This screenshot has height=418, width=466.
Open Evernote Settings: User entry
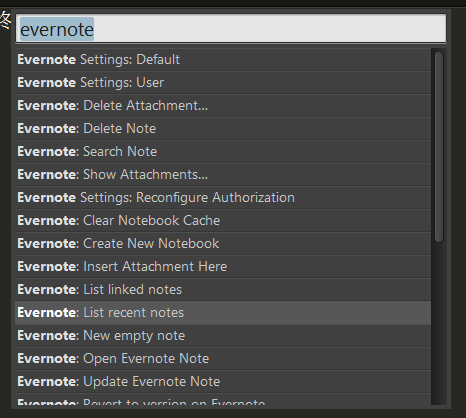(223, 82)
